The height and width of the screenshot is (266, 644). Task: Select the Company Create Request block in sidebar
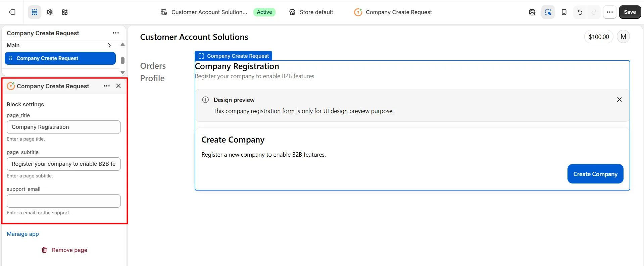[60, 58]
